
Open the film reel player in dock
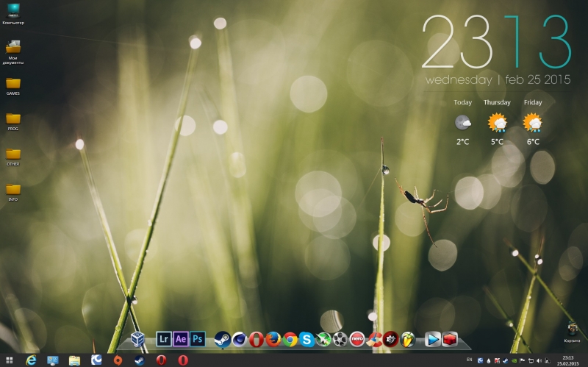tap(340, 340)
